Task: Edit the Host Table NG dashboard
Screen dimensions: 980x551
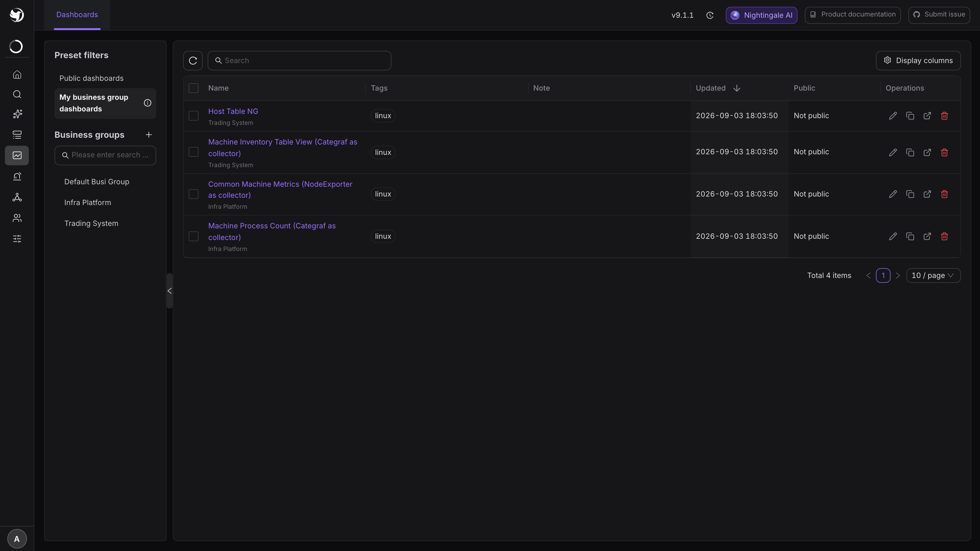Action: pyautogui.click(x=893, y=116)
